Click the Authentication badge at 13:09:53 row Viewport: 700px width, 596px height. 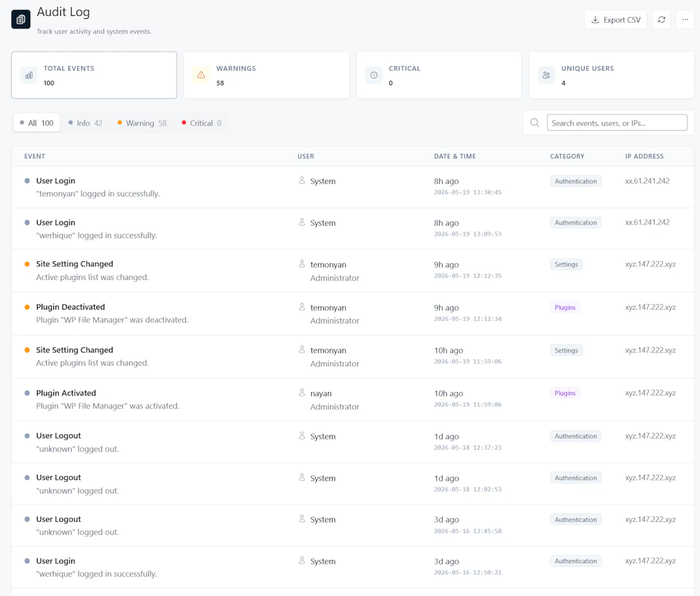576,223
